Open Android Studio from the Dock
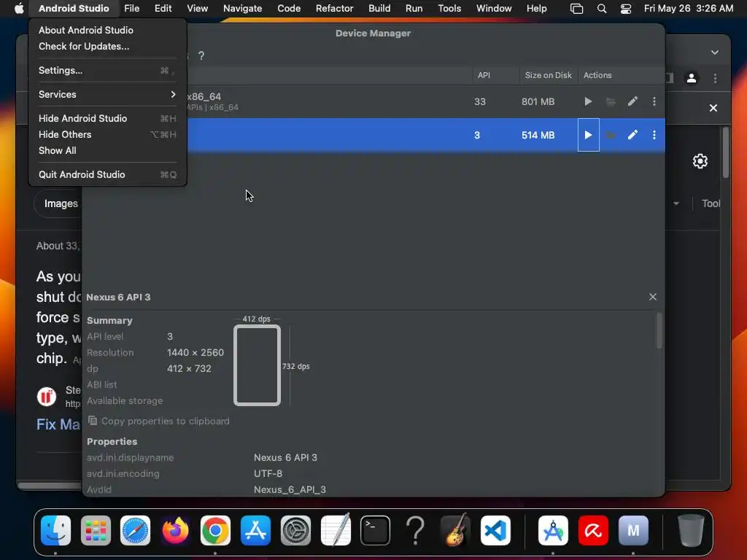The height and width of the screenshot is (560, 747). pos(553,530)
